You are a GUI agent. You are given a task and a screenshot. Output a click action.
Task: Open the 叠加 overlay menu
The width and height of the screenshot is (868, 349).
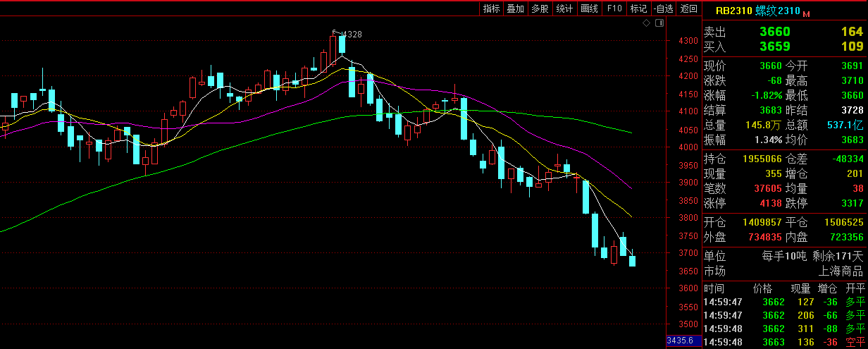[515, 8]
